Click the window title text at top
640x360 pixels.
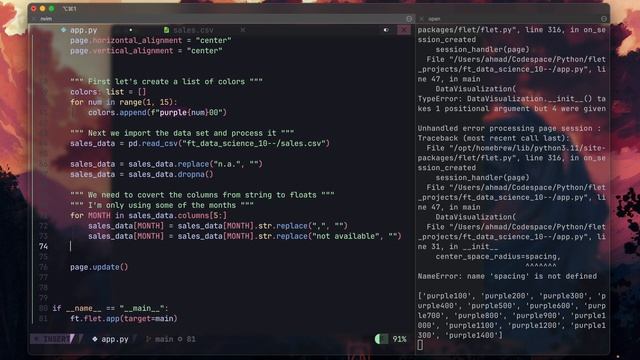tap(69, 9)
